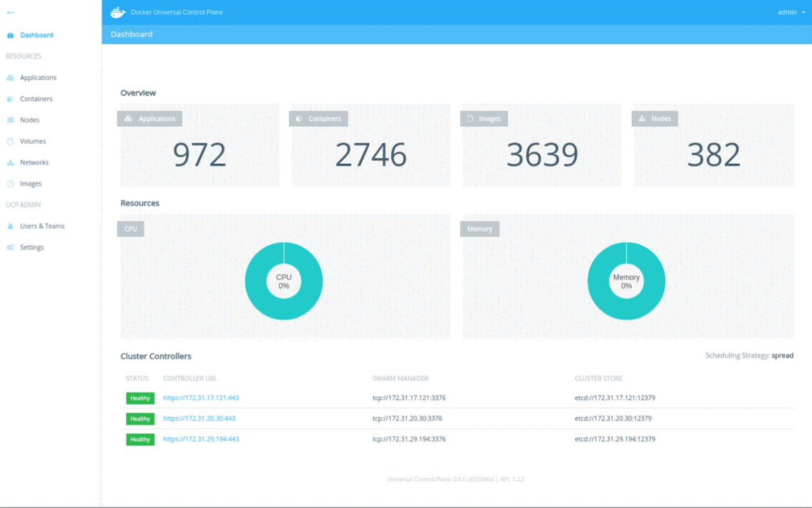Go to the Images sidebar item
The height and width of the screenshot is (508, 812).
[x=31, y=184]
